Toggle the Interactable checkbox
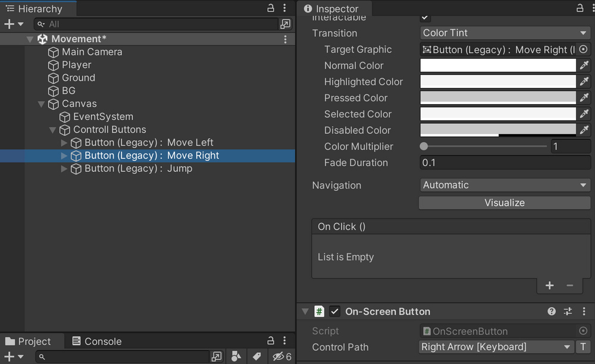The width and height of the screenshot is (595, 364). (425, 17)
